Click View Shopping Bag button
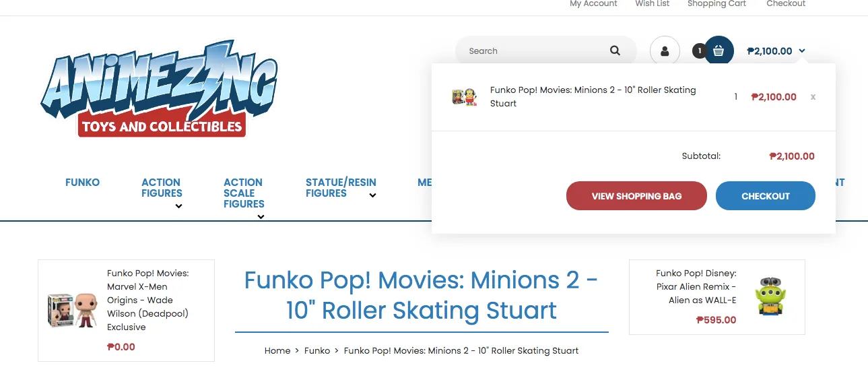Viewport: 868px width, 380px height. [636, 196]
